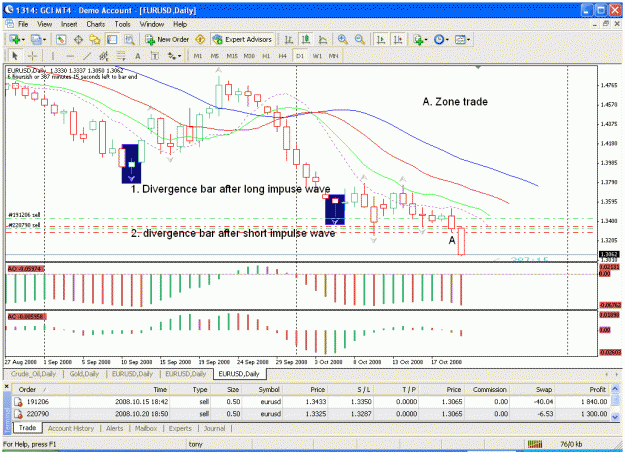Select the Text Label tool
The height and width of the screenshot is (452, 625).
click(x=155, y=56)
